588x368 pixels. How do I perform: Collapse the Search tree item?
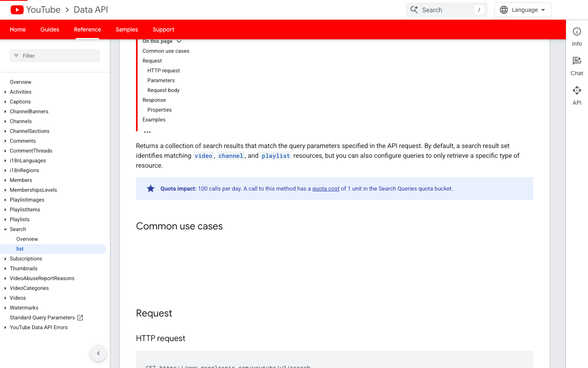[5, 229]
